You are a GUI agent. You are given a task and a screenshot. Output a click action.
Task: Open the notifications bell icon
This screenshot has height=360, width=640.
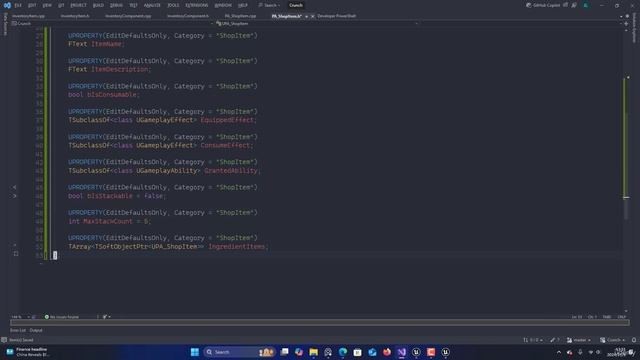point(634,340)
